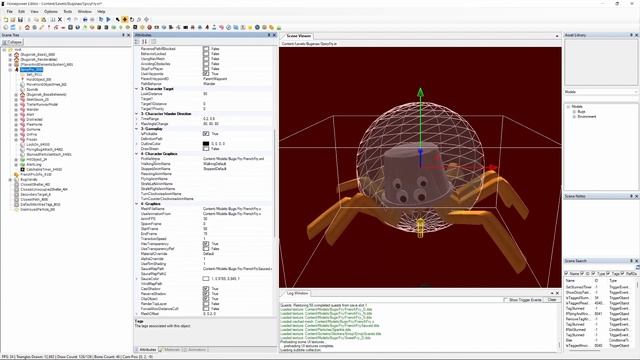640x360 pixels.
Task: Toggle the RenderTopLayer checkbox
Action: 206,304
